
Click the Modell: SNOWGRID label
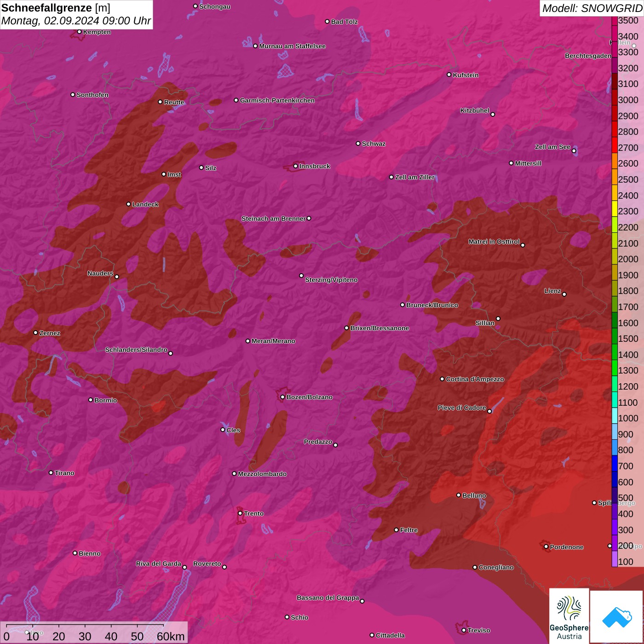click(592, 8)
